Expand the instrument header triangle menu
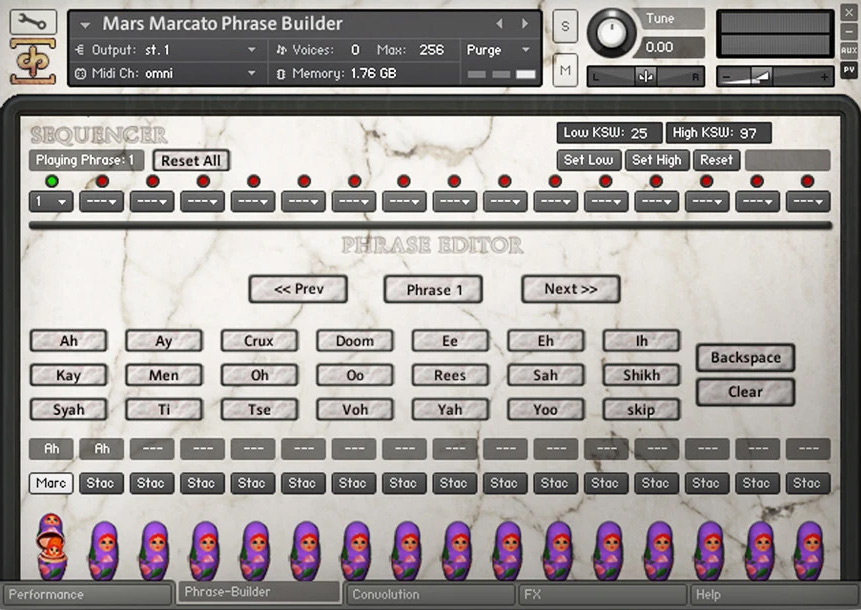This screenshot has height=610, width=861. click(x=85, y=25)
